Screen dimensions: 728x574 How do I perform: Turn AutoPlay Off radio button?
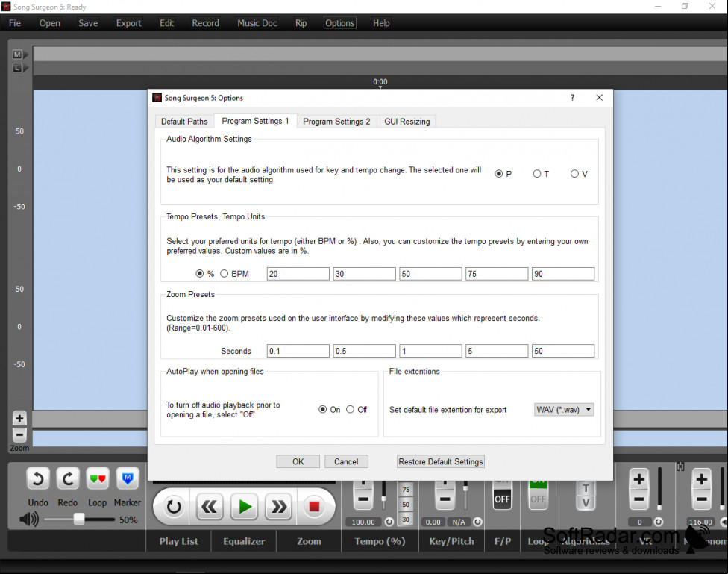350,410
